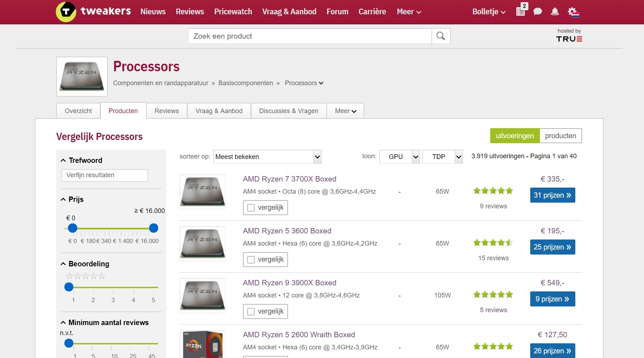
Task: Click the Beoordeling slider handle
Action: (x=69, y=287)
